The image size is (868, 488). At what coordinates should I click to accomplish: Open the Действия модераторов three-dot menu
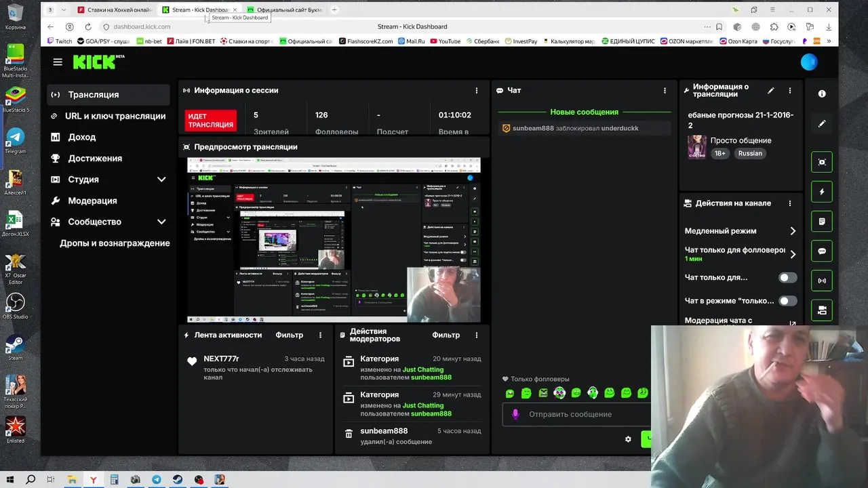point(477,335)
